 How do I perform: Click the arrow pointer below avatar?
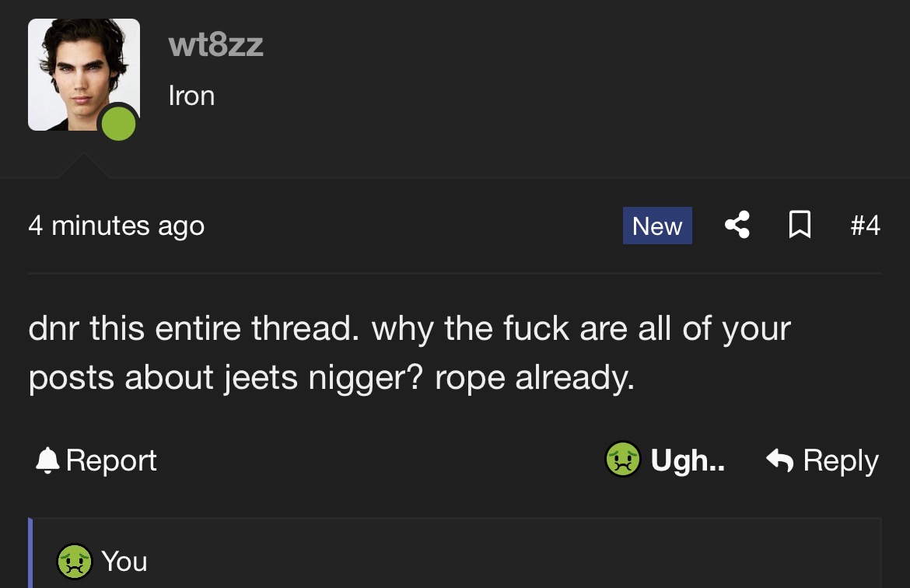point(83,166)
